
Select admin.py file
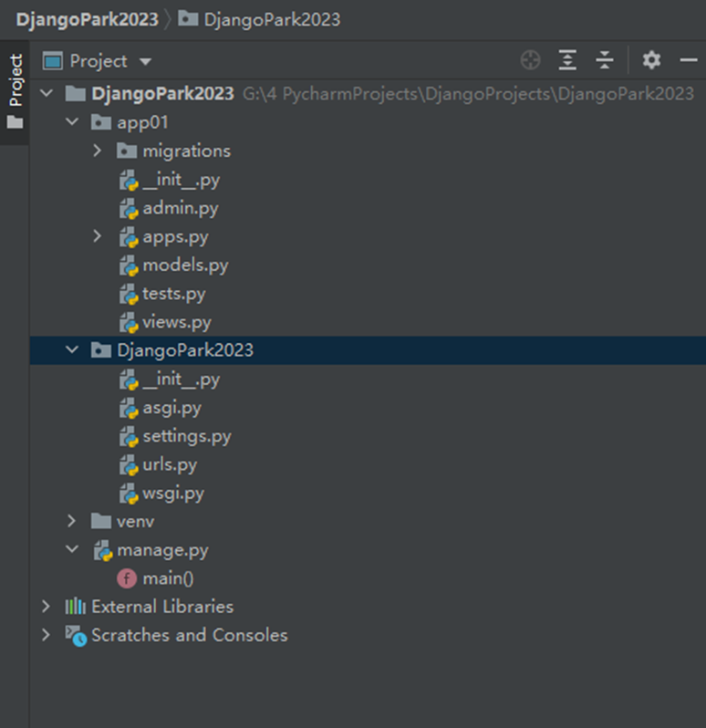pos(180,208)
